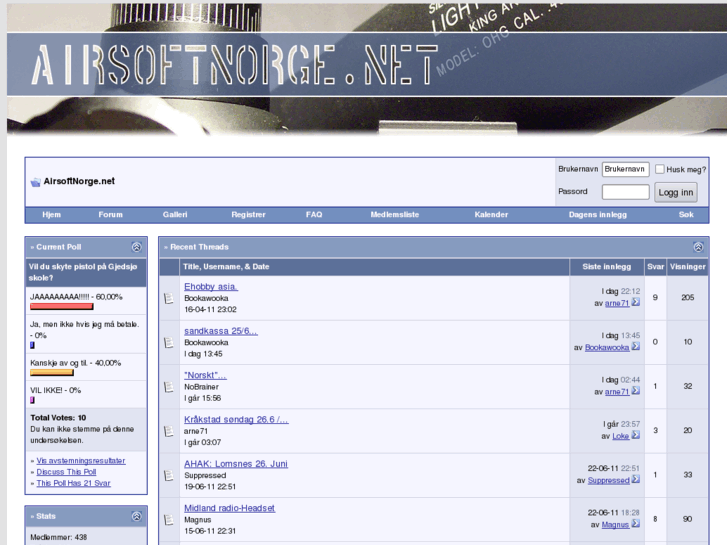
Task: Focus the Brukernavn input field
Action: pyautogui.click(x=625, y=169)
